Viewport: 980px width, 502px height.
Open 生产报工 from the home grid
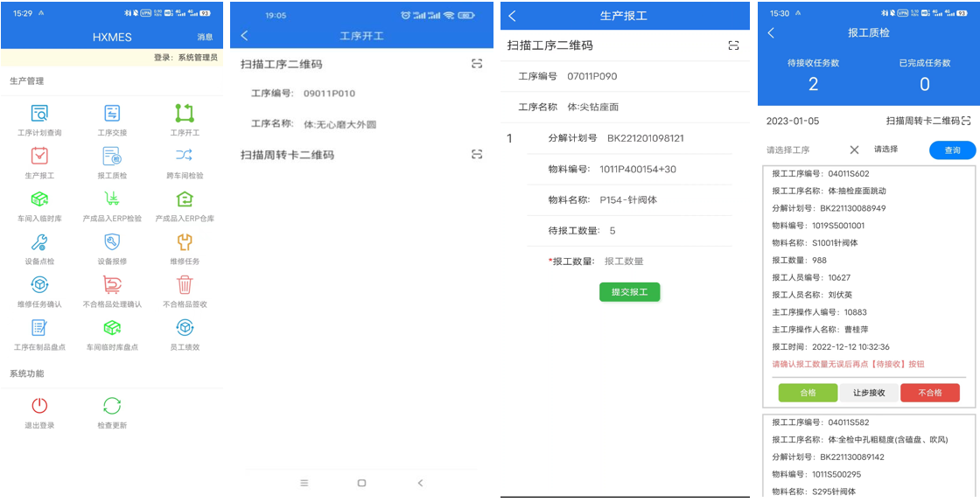39,157
